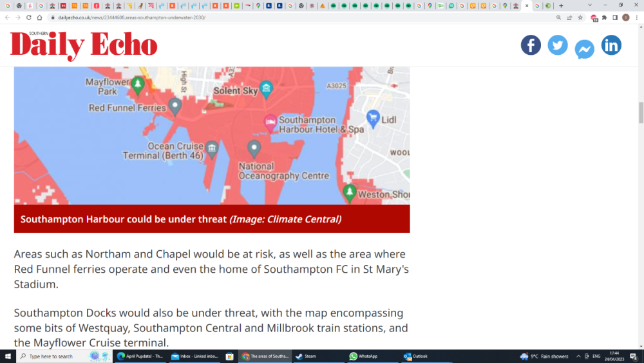Open a new browser tab

(x=561, y=6)
